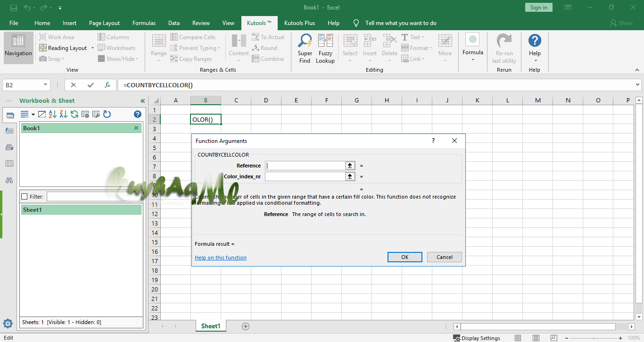
Task: Collapse the Workbook & Sheet pane
Action: (142, 101)
